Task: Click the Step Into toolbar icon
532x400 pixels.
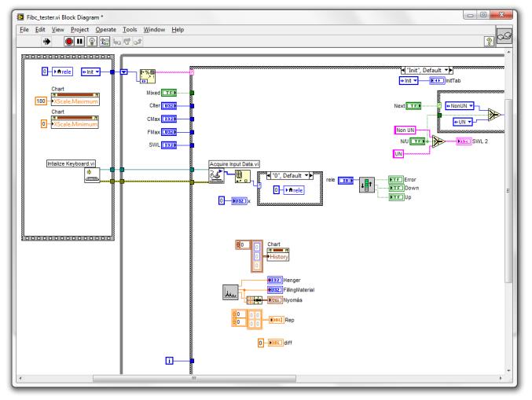Action: pyautogui.click(x=117, y=42)
